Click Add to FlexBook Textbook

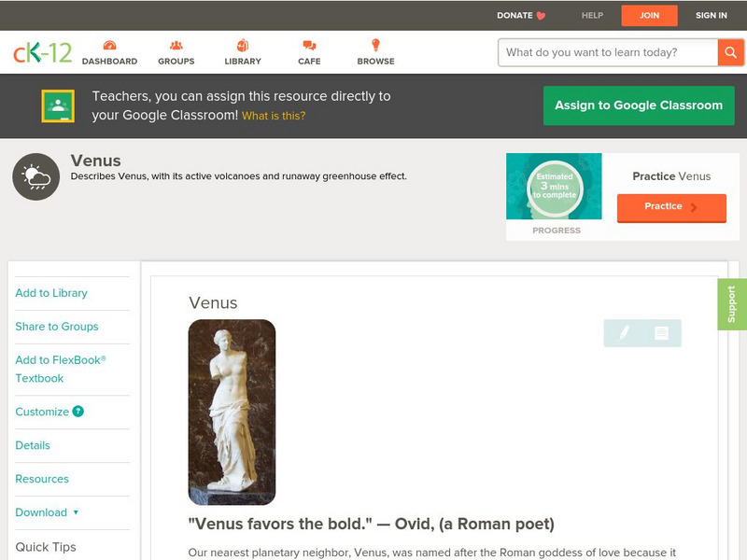click(x=61, y=369)
